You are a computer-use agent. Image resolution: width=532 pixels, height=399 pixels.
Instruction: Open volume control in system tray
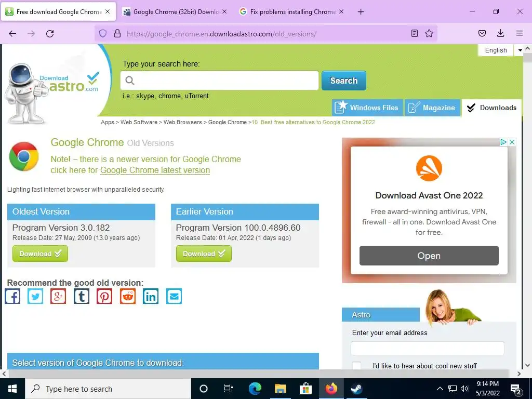click(x=464, y=389)
